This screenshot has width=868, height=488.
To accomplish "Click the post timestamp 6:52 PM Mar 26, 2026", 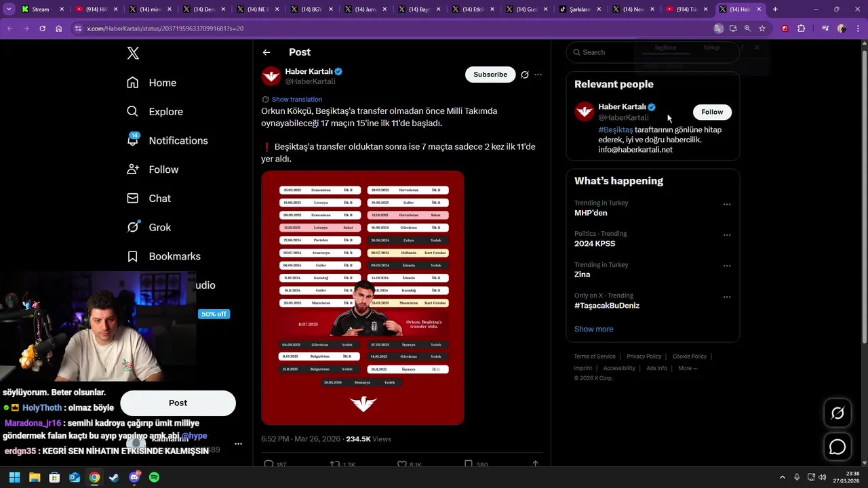I will [300, 439].
